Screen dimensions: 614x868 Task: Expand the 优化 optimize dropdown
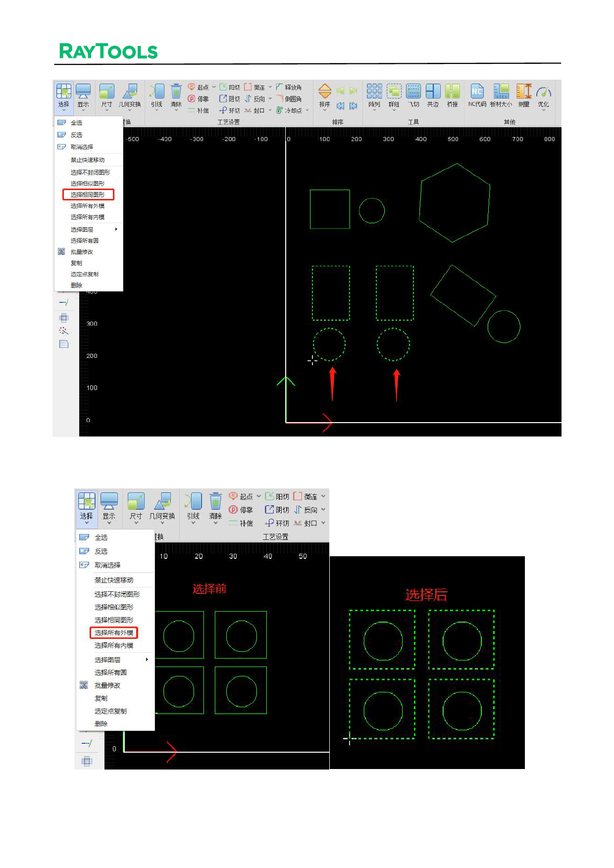click(x=543, y=110)
